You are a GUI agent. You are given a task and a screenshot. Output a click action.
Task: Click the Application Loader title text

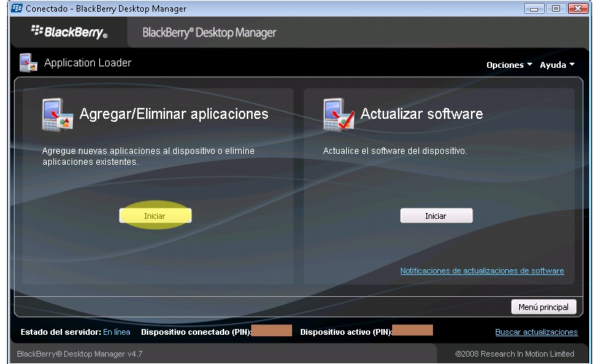click(88, 63)
